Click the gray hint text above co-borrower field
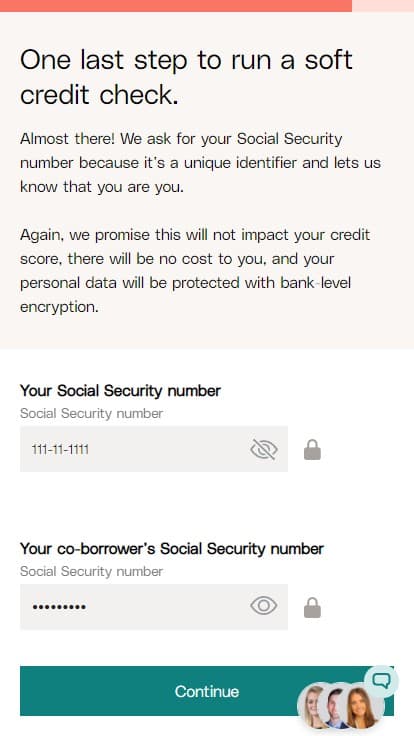 coord(92,571)
